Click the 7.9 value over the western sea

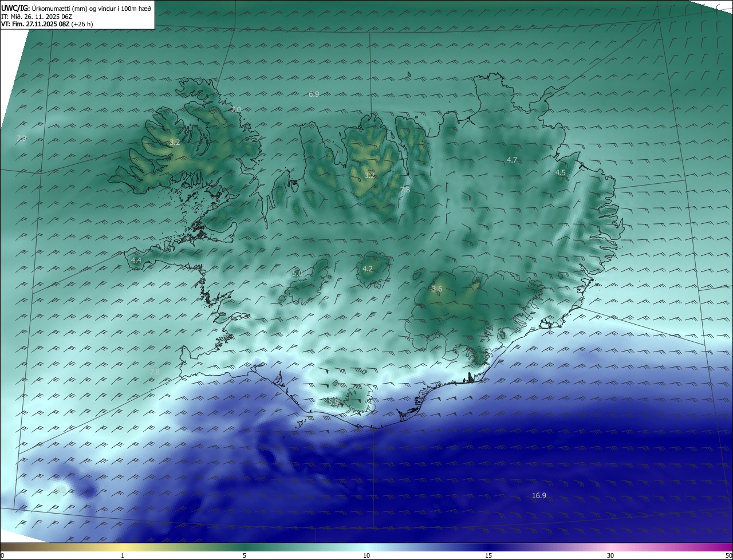21,138
